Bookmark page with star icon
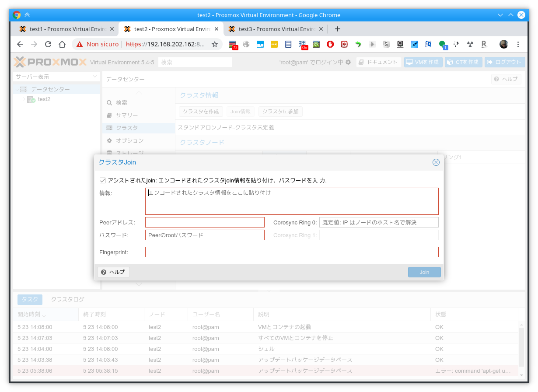Image resolution: width=538 pixels, height=392 pixels. pos(215,44)
